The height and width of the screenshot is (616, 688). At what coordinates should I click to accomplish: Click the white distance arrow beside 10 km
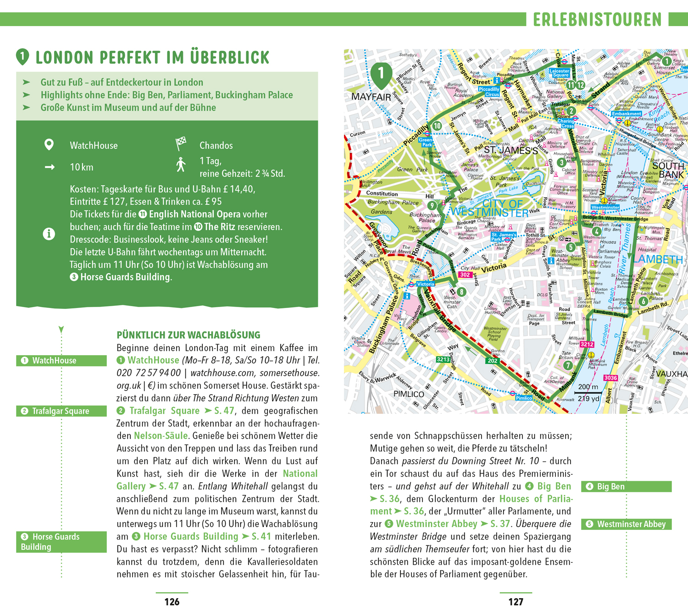(50, 167)
